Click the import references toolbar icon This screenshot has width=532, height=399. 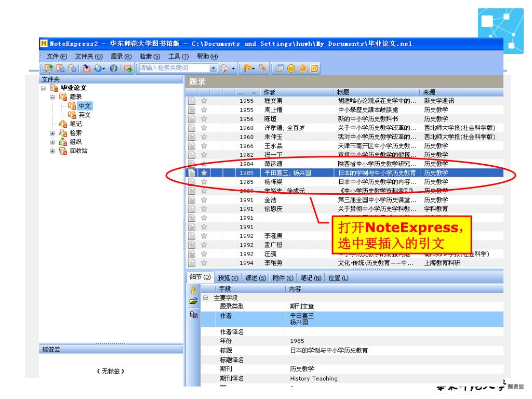click(x=87, y=68)
